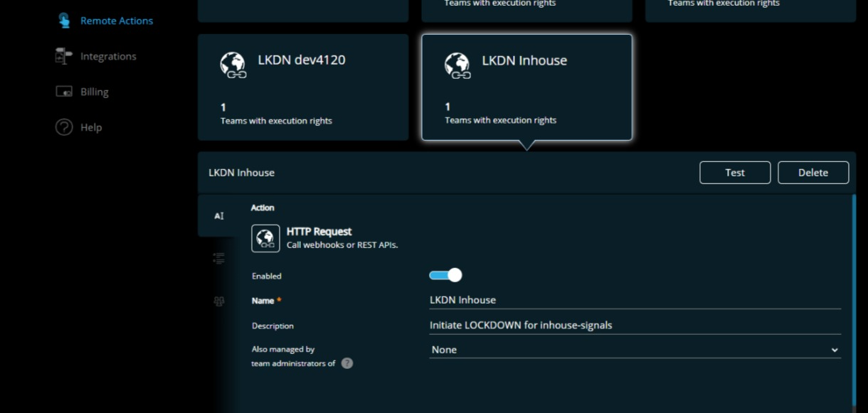Open the Also managed by dropdown
This screenshot has width=868, height=413.
tap(635, 350)
